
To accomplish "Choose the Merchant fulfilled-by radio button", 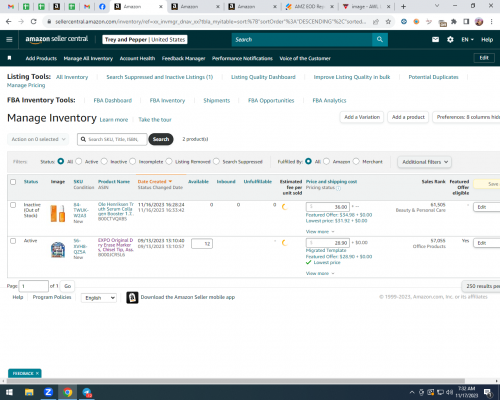I will click(356, 161).
